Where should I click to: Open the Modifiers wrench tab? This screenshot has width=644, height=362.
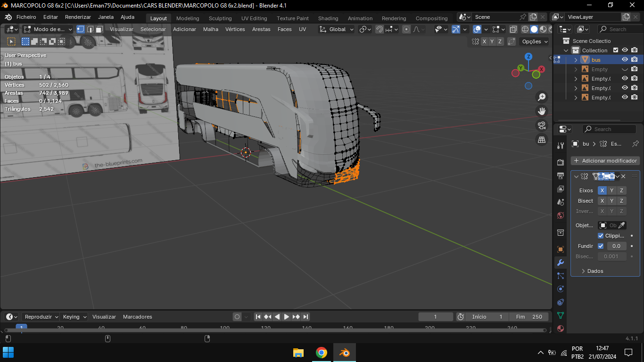(561, 263)
